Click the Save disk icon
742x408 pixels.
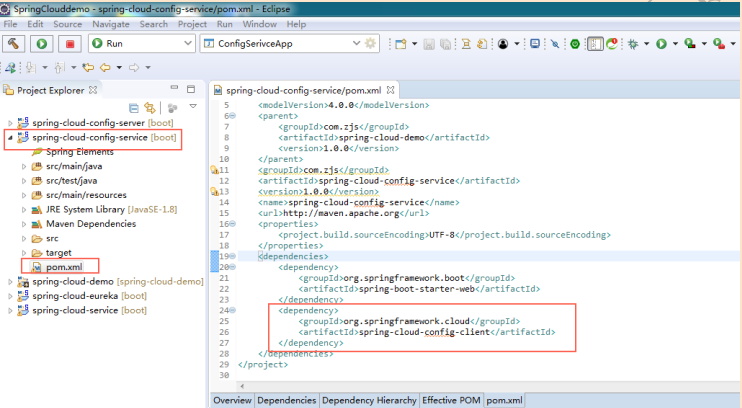click(429, 44)
